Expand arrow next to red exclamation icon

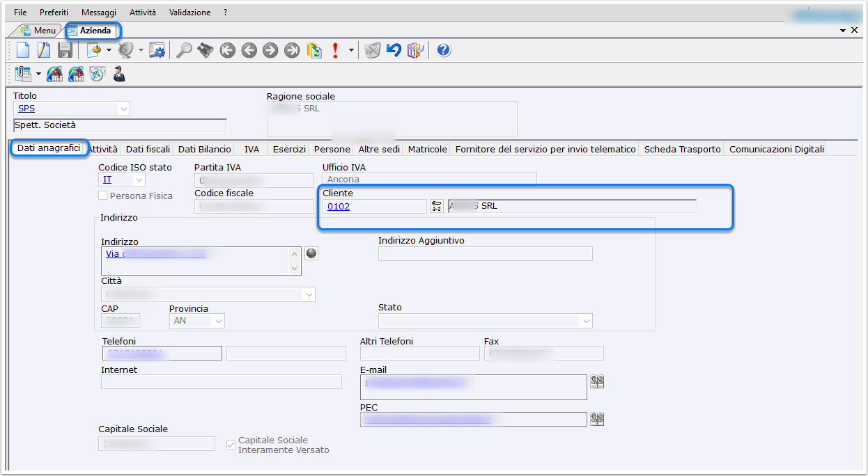pos(351,50)
